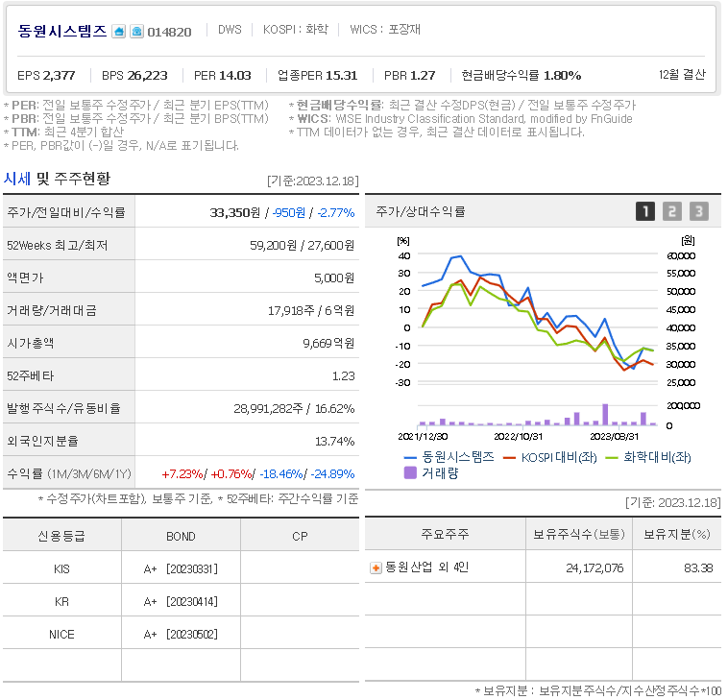Switch chart to tab 1
The width and height of the screenshot is (728, 700).
click(644, 211)
